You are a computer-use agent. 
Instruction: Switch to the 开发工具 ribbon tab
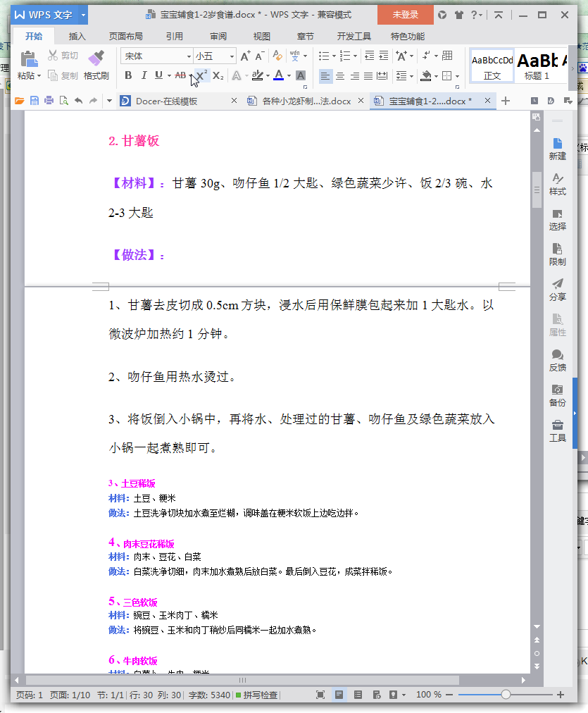354,37
